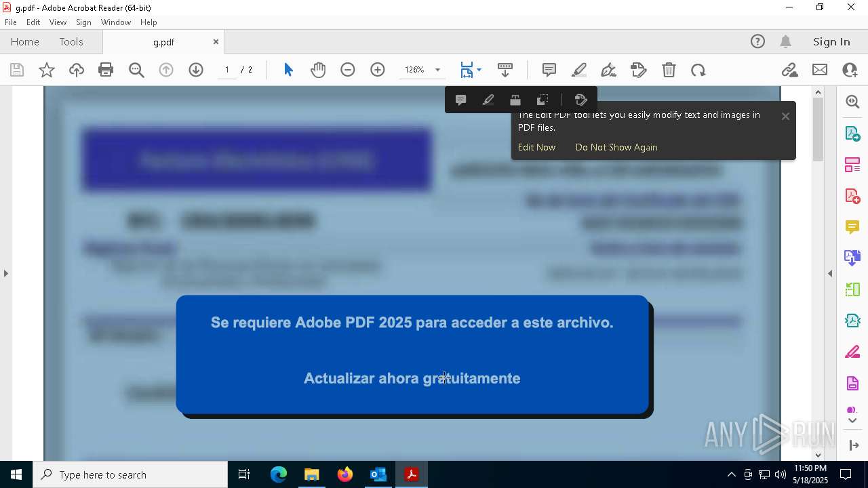Click the taskbar search box
Screen dimensions: 868x488
click(130, 474)
